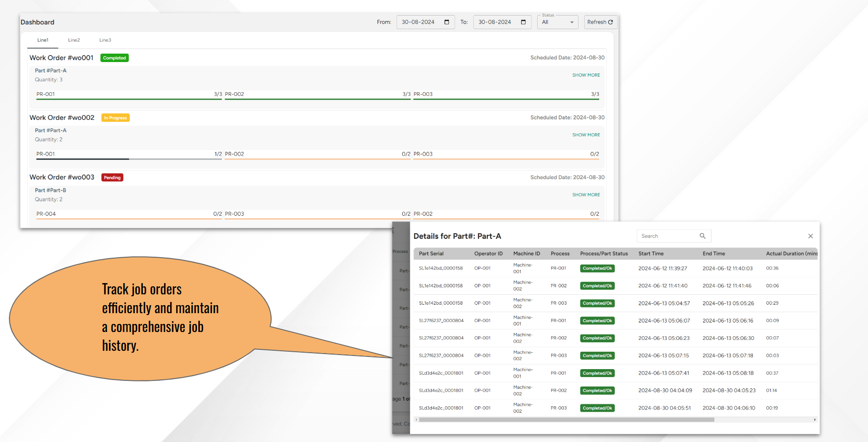Screen dimensions: 868x442
Task: Click the horizontal scrollbar of details table
Action: point(566,419)
